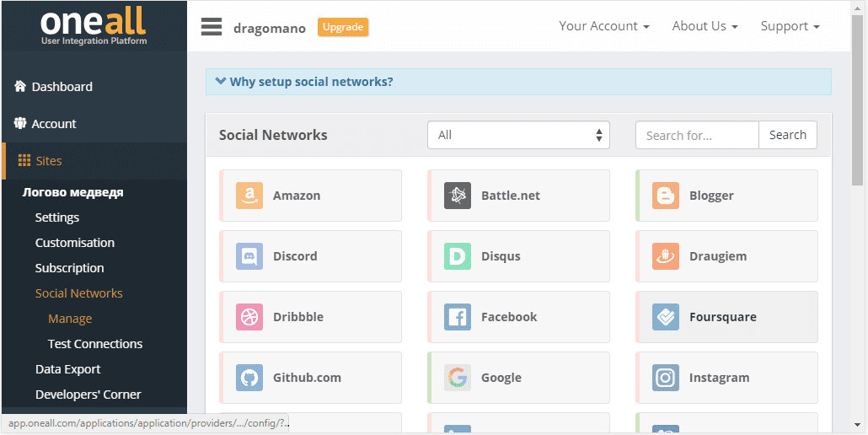Screen dimensions: 868x435
Task: Click the Disqus logo icon
Action: coord(458,256)
